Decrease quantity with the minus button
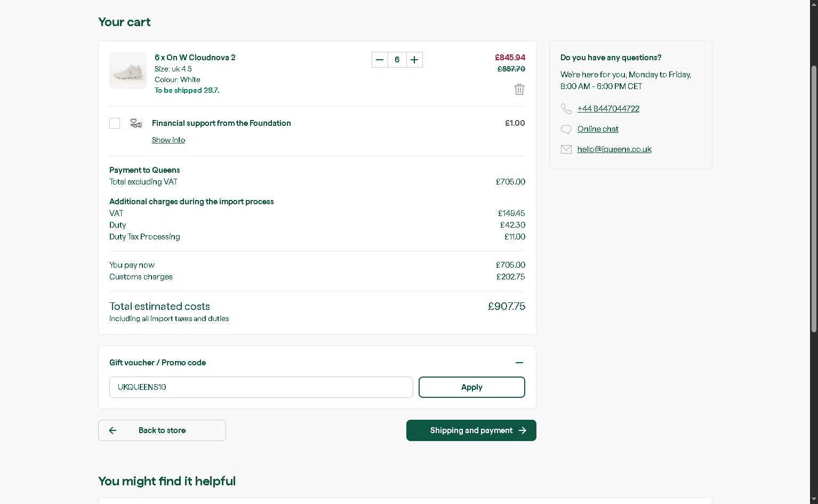 pos(380,60)
